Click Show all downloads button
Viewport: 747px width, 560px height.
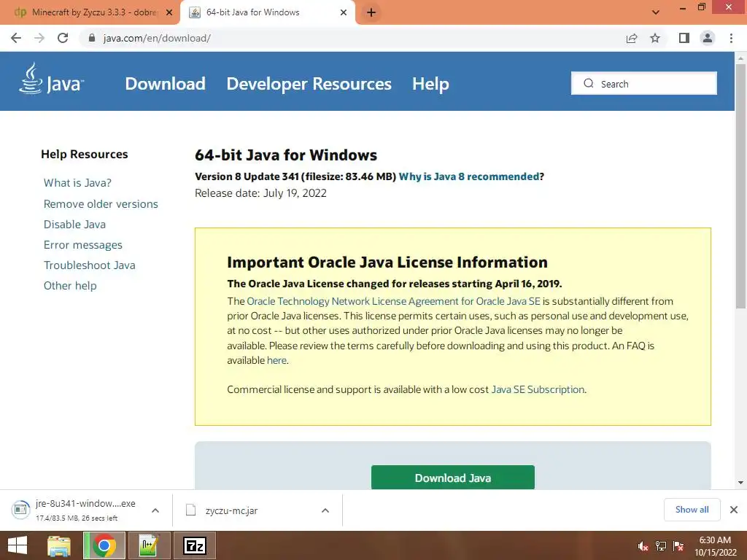click(692, 510)
